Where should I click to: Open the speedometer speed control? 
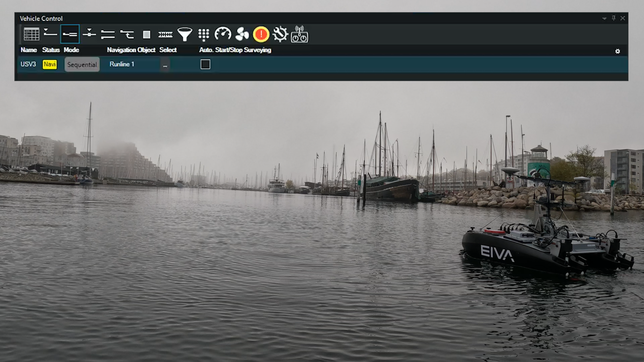(223, 34)
